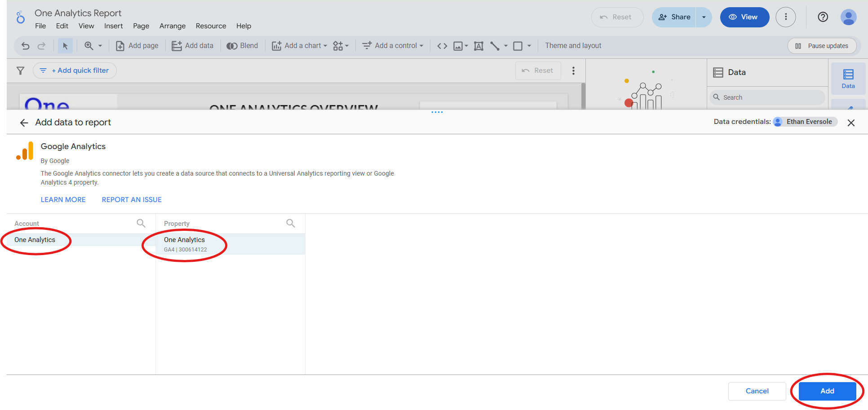Switch to the Data side tab
The width and height of the screenshot is (868, 410).
pos(848,79)
